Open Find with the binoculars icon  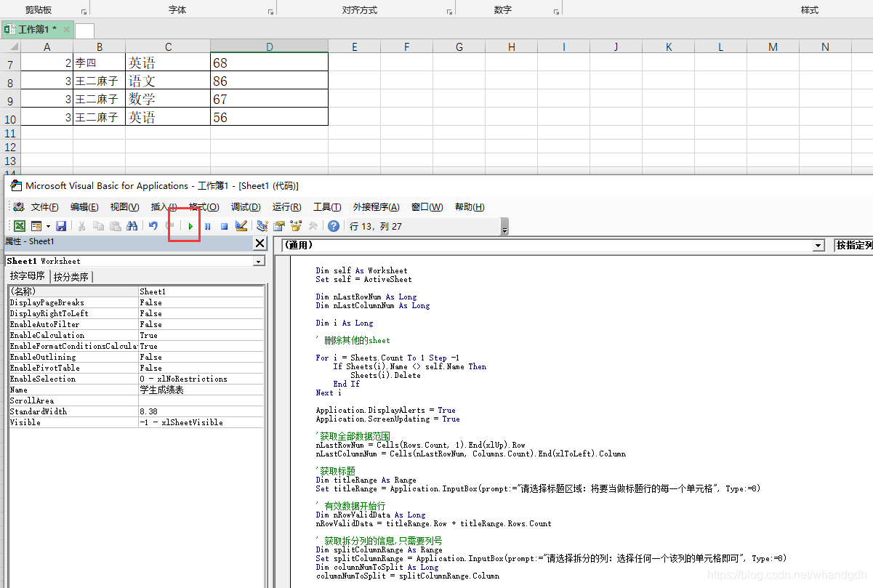point(132,226)
